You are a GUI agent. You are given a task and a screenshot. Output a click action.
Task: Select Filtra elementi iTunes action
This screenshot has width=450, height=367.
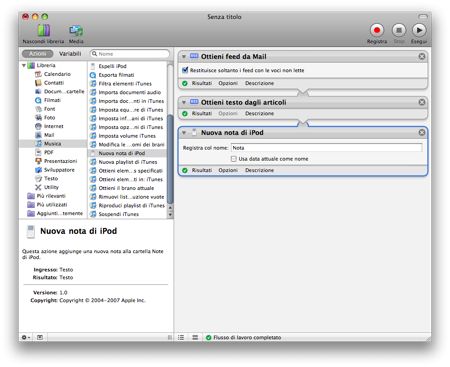pos(121,83)
